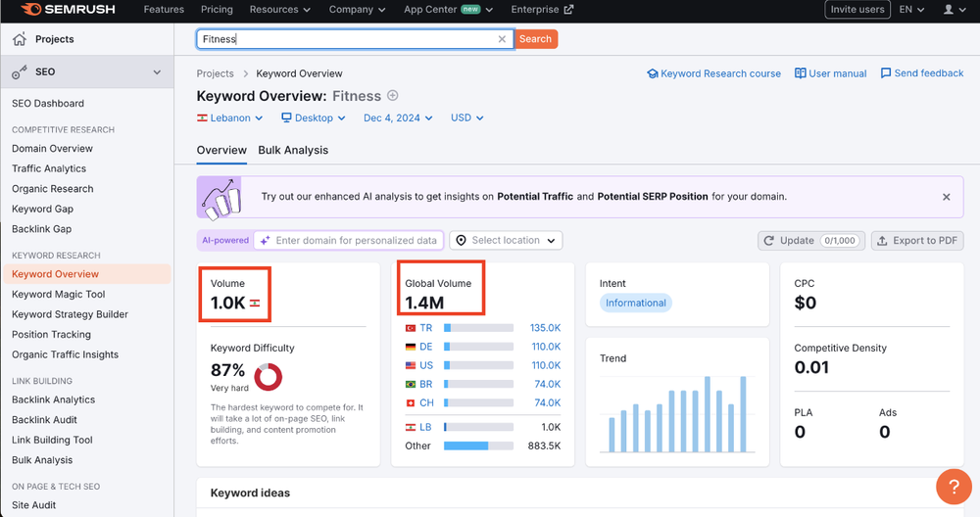
Task: Click the Switzerland flag in global volume list
Action: [411, 402]
